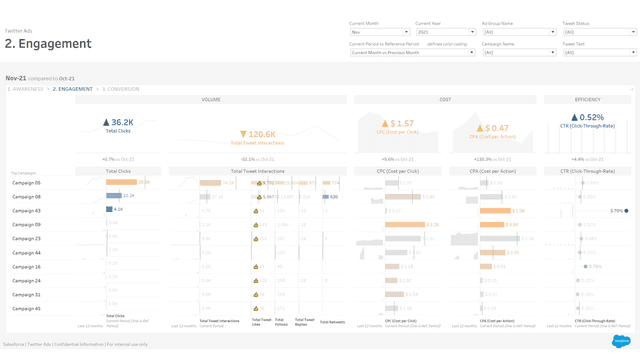Select Campaign 08 Retweets blue bar
Screen dimensions: 640x363
point(326,197)
